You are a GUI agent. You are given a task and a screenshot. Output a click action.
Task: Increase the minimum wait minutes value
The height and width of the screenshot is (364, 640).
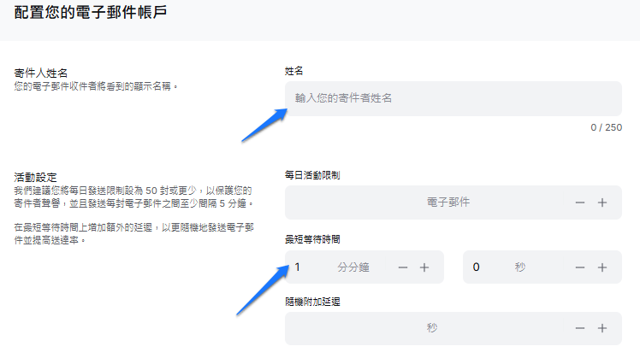point(424,267)
